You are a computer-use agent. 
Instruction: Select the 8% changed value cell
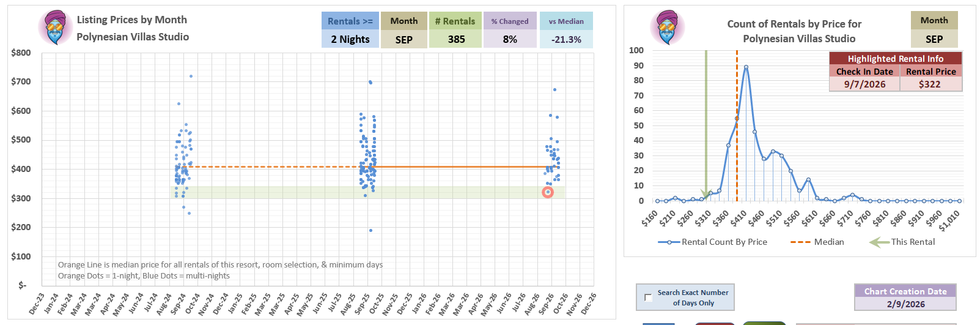510,39
